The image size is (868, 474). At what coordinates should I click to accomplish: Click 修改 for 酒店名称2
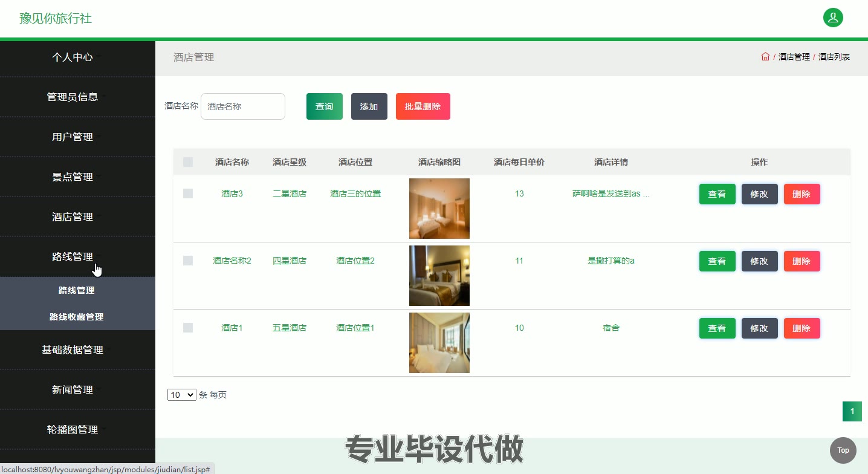[760, 261]
